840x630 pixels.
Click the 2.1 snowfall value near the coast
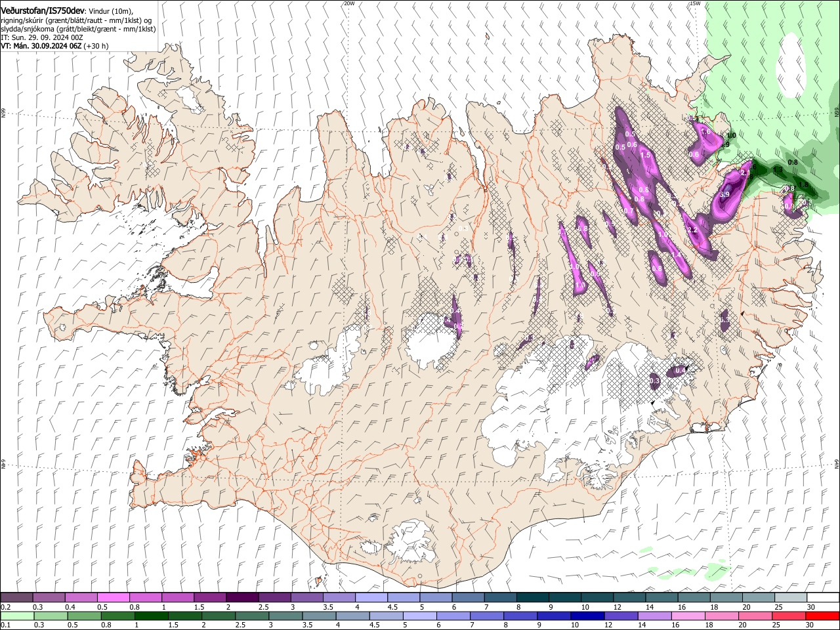(745, 173)
